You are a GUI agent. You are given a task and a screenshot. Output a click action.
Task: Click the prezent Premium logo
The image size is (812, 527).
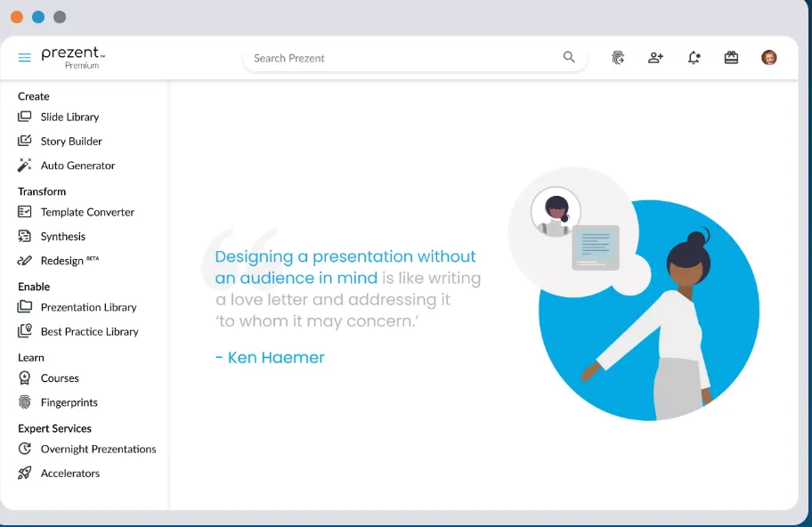(x=73, y=58)
